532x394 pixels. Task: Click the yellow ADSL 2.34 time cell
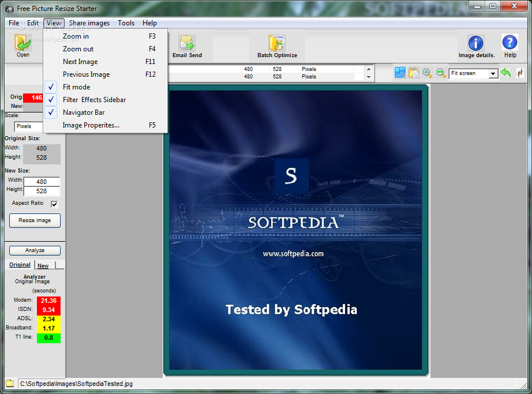(x=48, y=319)
